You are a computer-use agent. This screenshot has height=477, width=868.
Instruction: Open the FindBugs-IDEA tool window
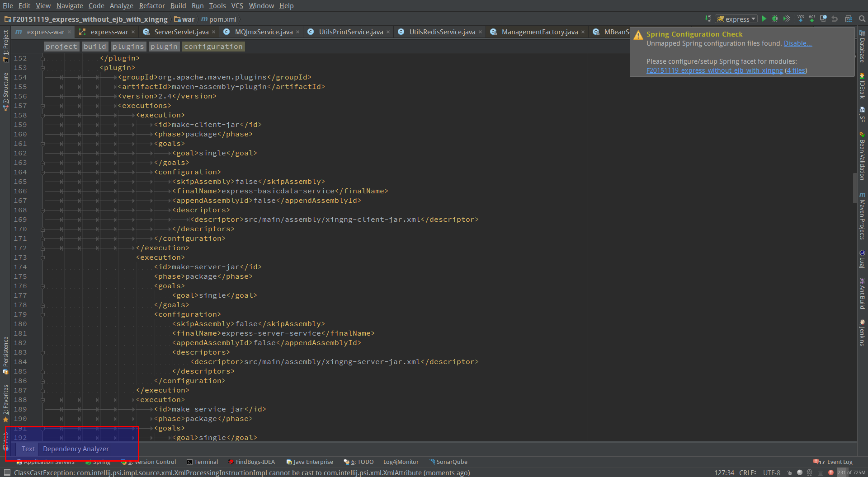[x=251, y=462]
